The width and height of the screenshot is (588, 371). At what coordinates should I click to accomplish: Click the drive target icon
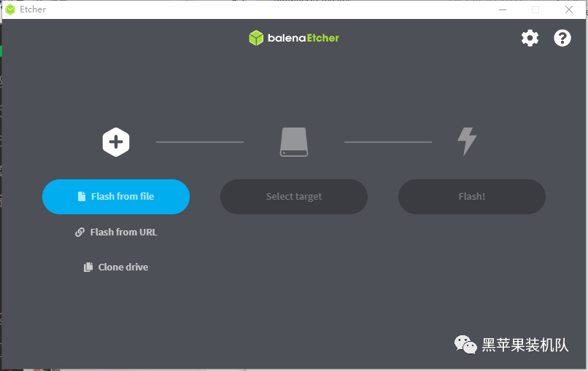pyautogui.click(x=294, y=142)
